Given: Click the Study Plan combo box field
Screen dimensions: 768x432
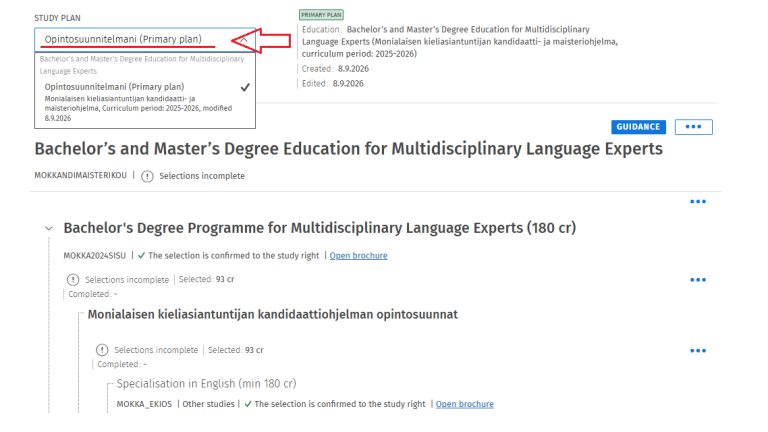Looking at the screenshot, I should [x=145, y=40].
